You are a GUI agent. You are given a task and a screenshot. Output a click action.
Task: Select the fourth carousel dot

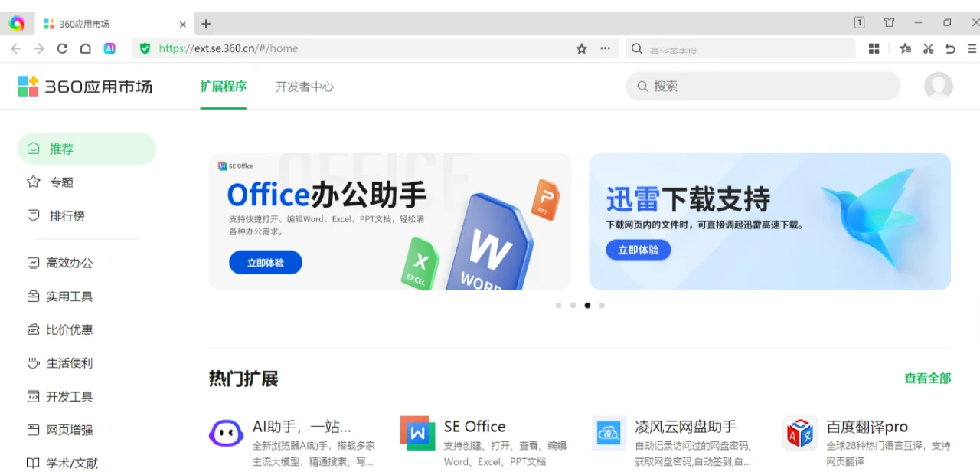click(602, 305)
